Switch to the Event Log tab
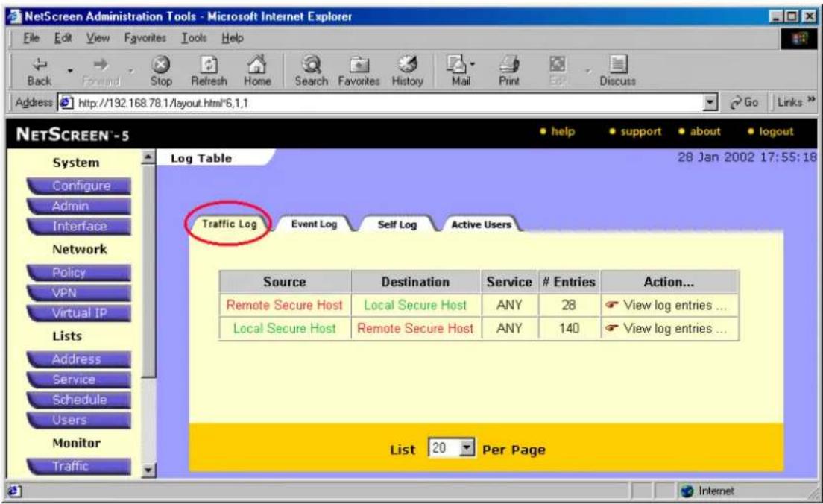Screen dimensions: 823x504 pyautogui.click(x=314, y=224)
